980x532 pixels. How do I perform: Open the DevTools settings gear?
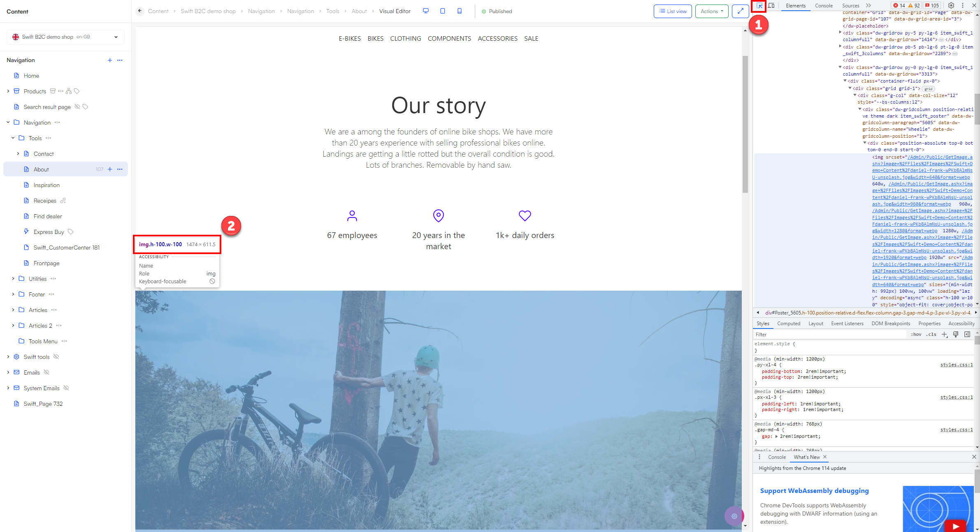coord(951,5)
